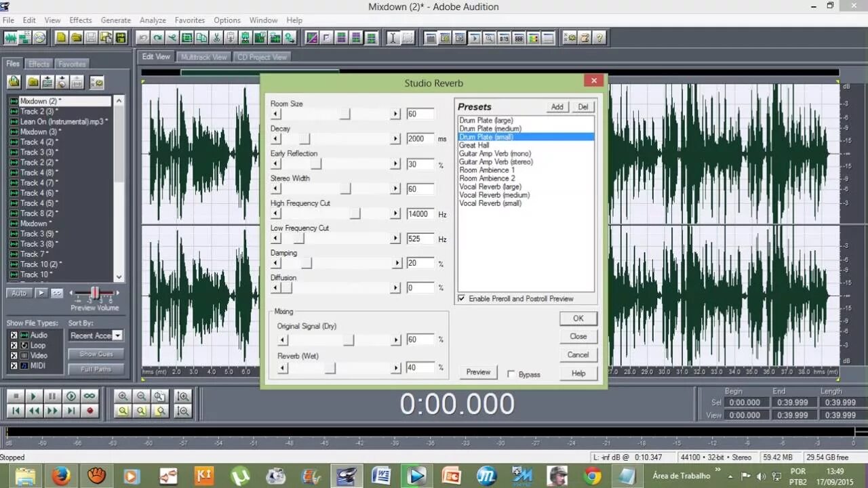This screenshot has width=868, height=488.
Task: Click Reverb (Wet) slider right arrow
Action: tap(395, 368)
